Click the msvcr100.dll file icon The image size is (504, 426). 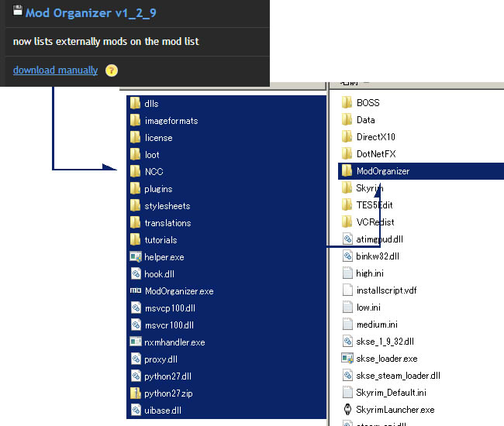(136, 325)
